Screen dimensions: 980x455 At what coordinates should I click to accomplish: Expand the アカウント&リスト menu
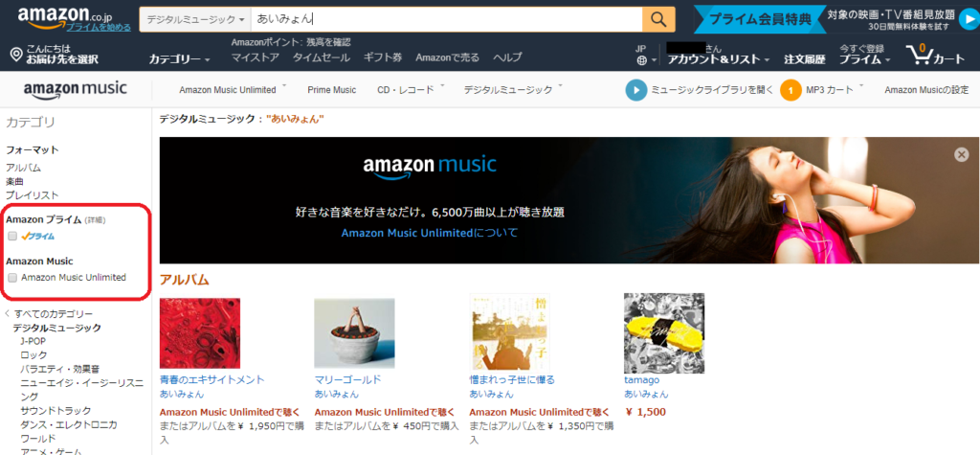719,59
